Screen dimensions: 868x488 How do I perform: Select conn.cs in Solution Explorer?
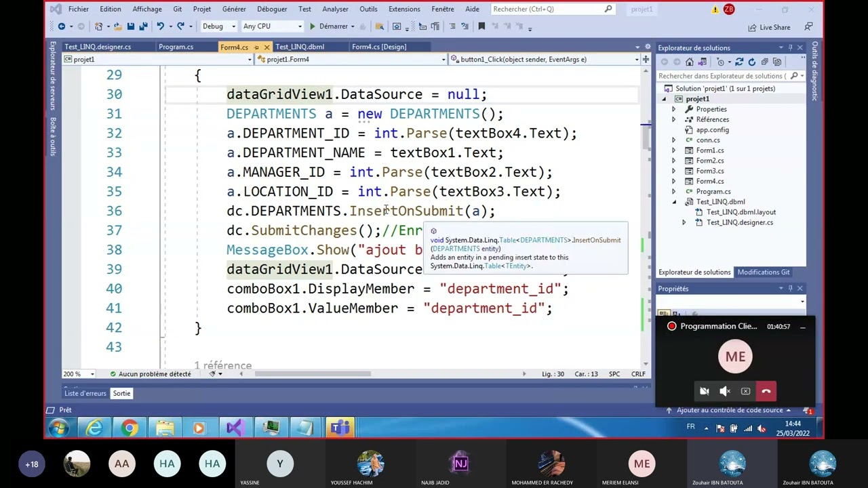pyautogui.click(x=708, y=140)
